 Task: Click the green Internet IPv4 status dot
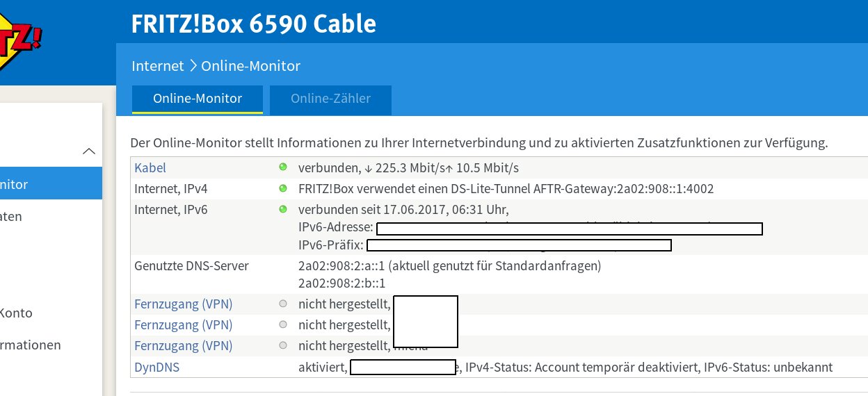[282, 188]
